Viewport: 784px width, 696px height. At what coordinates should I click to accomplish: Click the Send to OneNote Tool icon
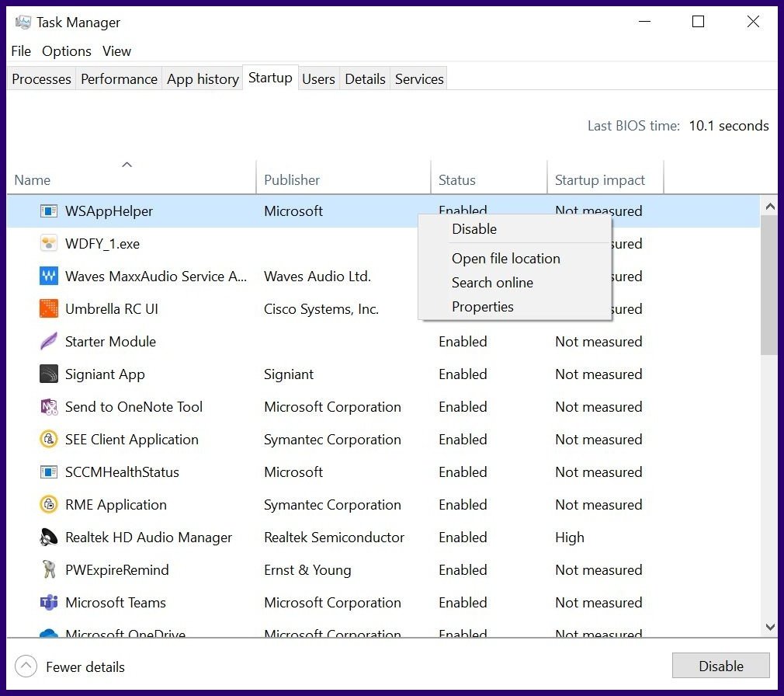click(x=48, y=407)
